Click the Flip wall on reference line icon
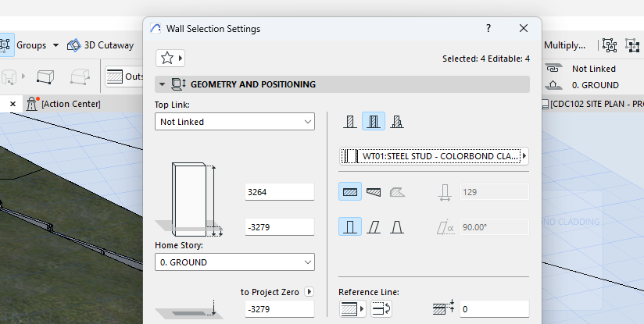This screenshot has width=644, height=324. click(382, 309)
